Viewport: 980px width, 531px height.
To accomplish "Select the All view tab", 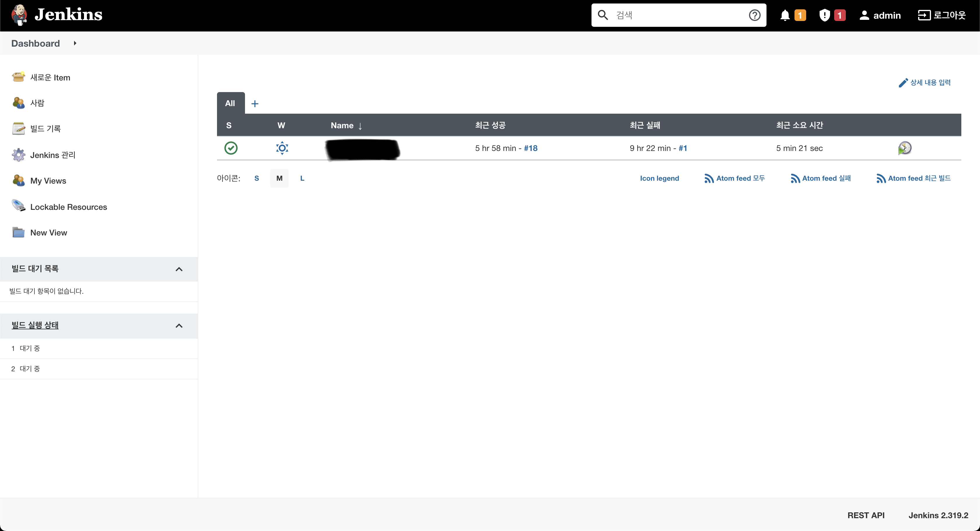I will pyautogui.click(x=230, y=103).
